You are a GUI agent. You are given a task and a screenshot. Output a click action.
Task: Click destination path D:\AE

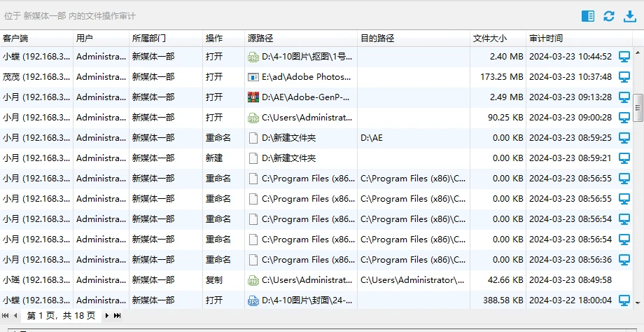(x=371, y=138)
